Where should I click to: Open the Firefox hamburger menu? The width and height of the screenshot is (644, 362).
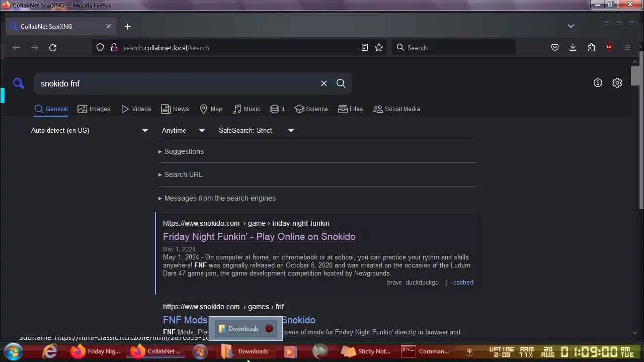pos(627,48)
